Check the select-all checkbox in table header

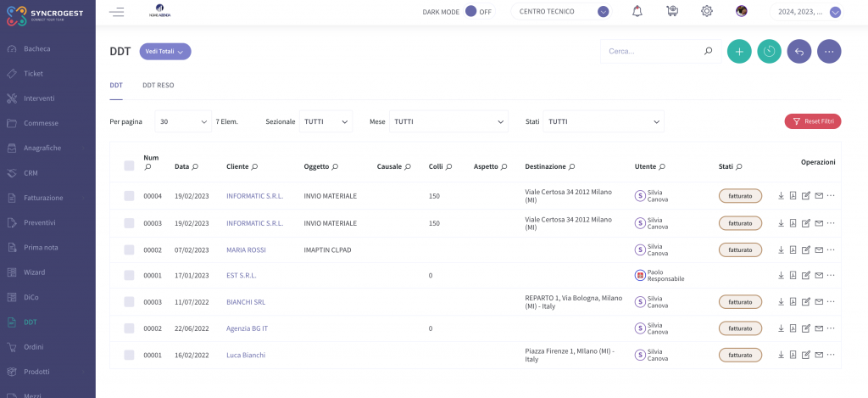click(129, 165)
